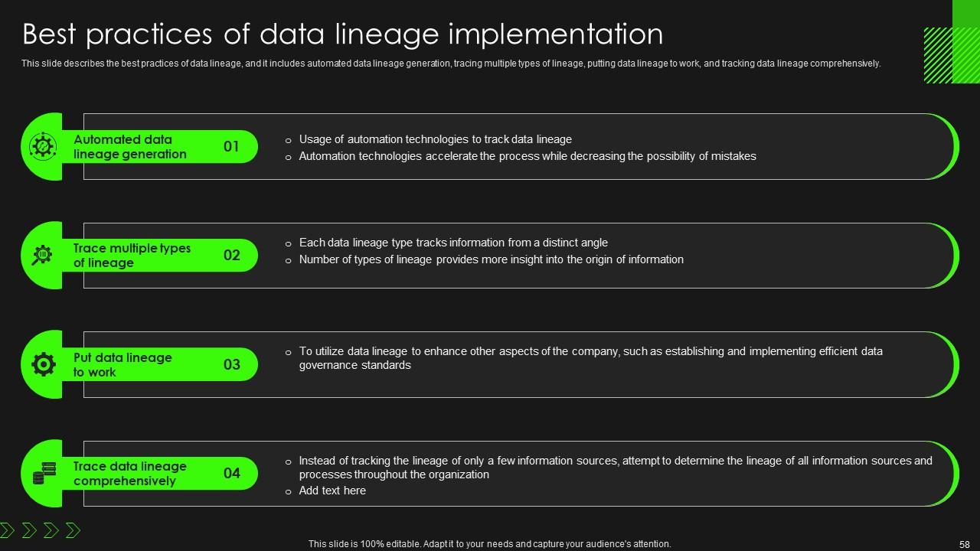This screenshot has width=980, height=551.
Task: Select the 02 number badge
Action: point(231,255)
